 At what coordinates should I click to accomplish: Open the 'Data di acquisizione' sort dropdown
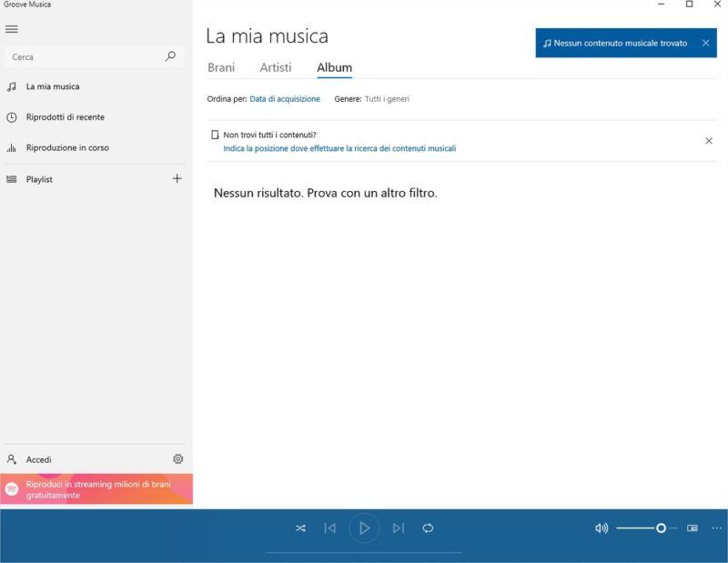(x=284, y=97)
